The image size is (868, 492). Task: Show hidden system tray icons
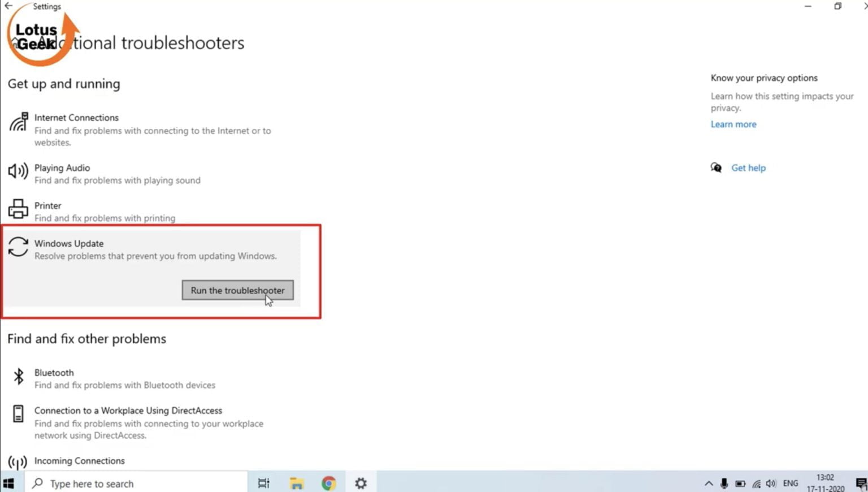pos(709,484)
